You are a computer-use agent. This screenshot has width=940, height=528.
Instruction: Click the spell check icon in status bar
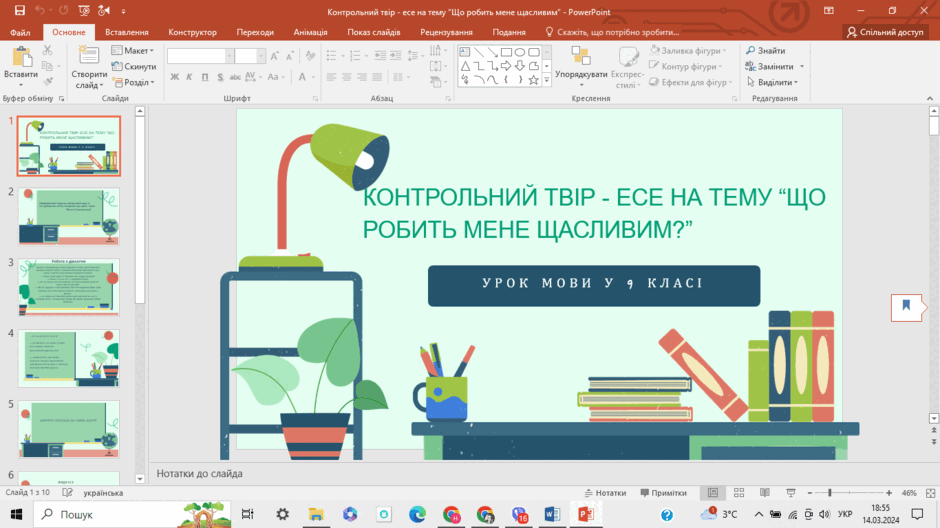(x=67, y=493)
